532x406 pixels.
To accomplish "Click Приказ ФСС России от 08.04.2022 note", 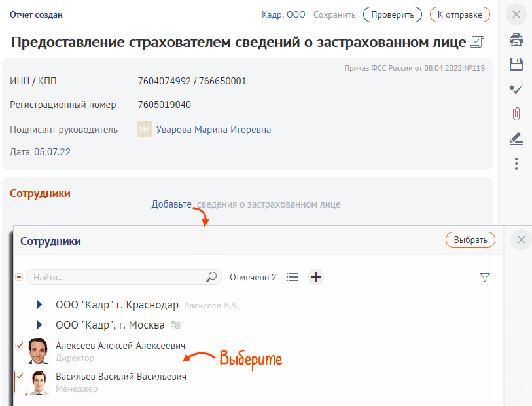I will point(414,68).
